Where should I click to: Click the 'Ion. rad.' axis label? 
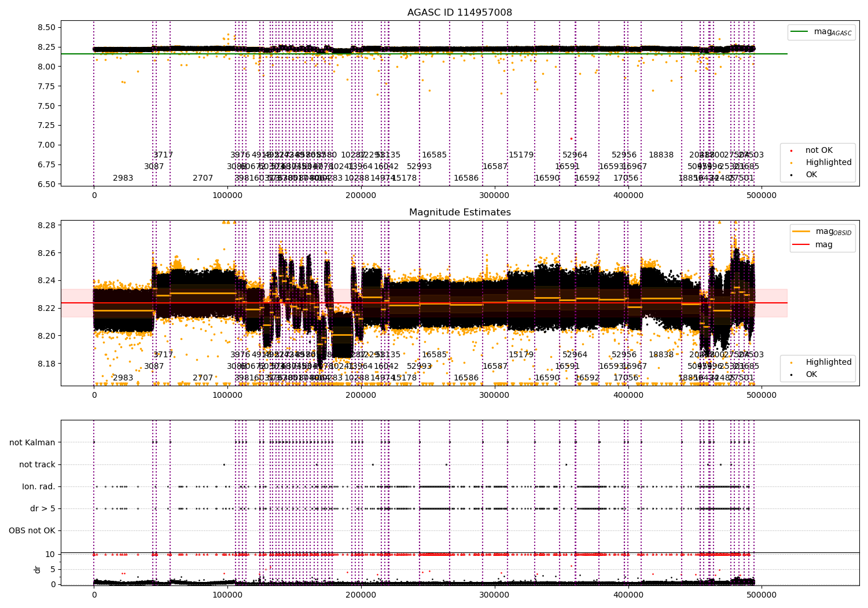tap(39, 487)
